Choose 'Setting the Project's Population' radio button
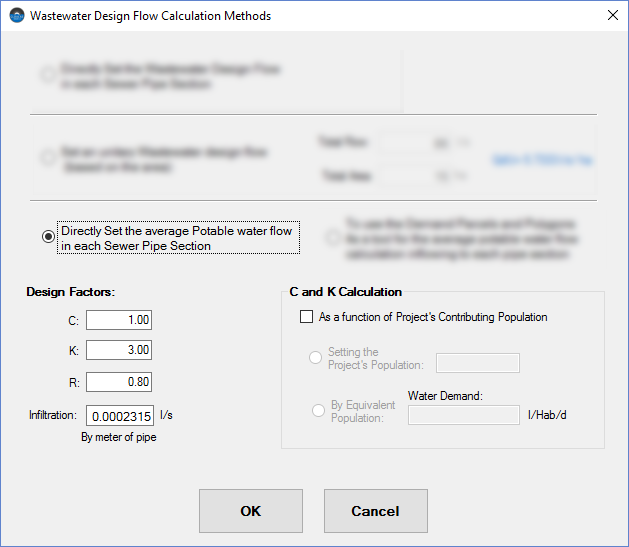Image resolution: width=629 pixels, height=547 pixels. point(316,358)
